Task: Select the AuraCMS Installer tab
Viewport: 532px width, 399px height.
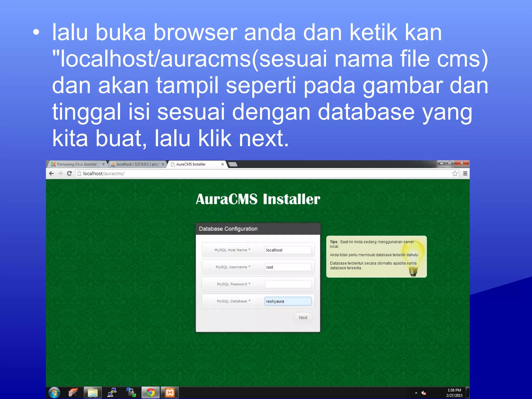Action: pos(197,164)
